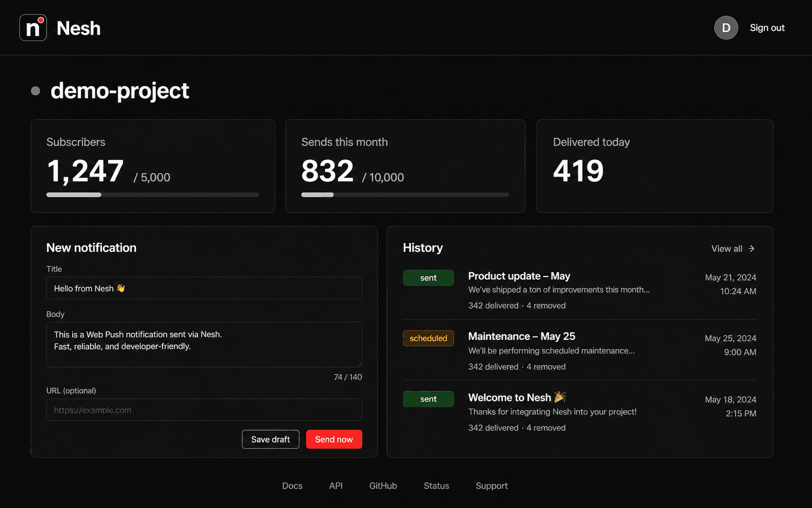
Task: Click the sent badge for Product update
Action: click(428, 278)
